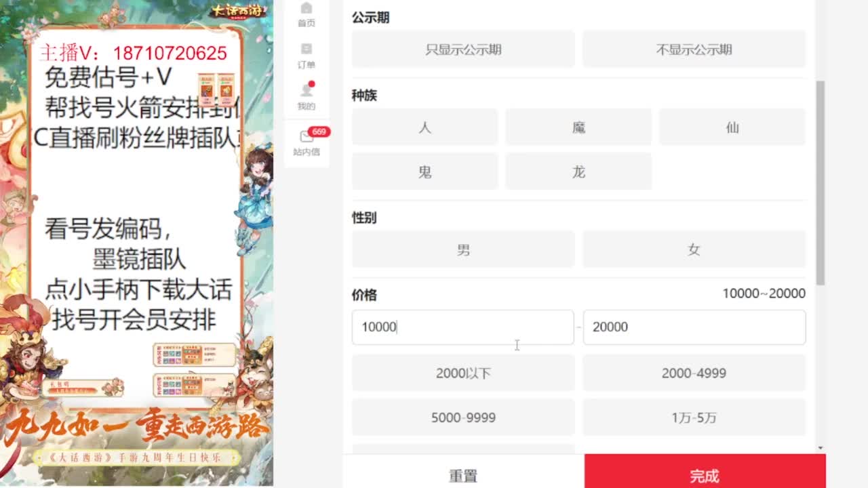
Task: Toggle 只显示公示期 filter
Action: click(463, 49)
